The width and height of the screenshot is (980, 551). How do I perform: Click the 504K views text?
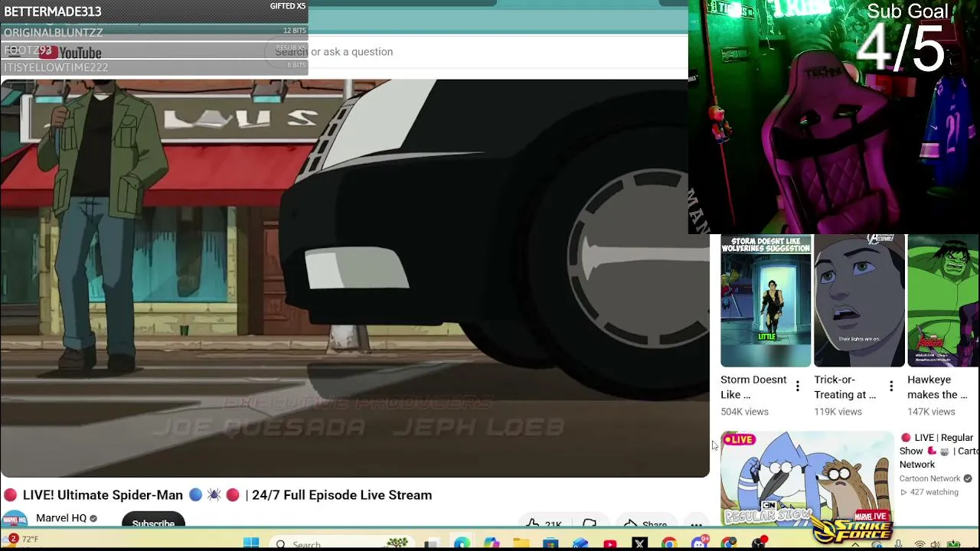[x=744, y=412]
